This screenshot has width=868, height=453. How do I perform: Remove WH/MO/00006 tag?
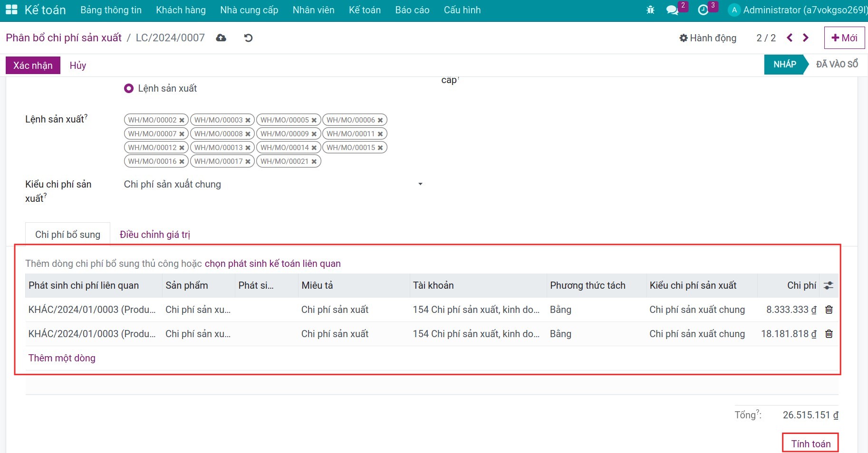click(380, 120)
